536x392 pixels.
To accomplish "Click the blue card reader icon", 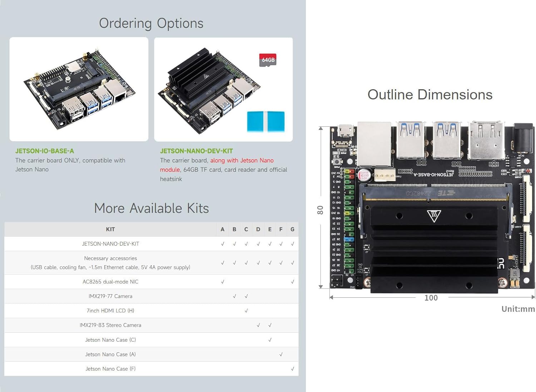I will pyautogui.click(x=265, y=121).
